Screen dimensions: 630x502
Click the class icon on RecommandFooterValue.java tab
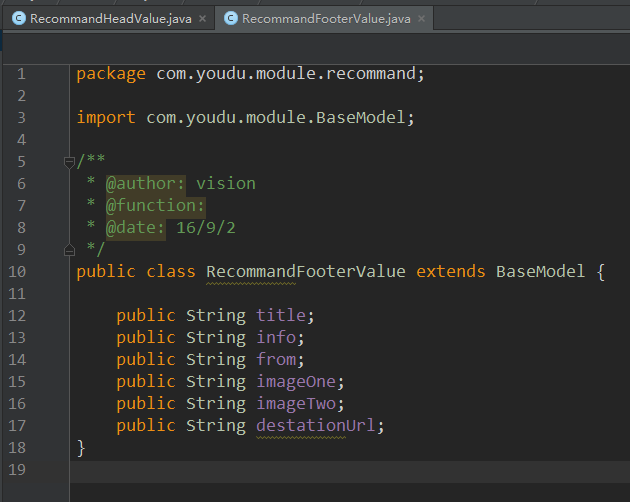coord(230,18)
